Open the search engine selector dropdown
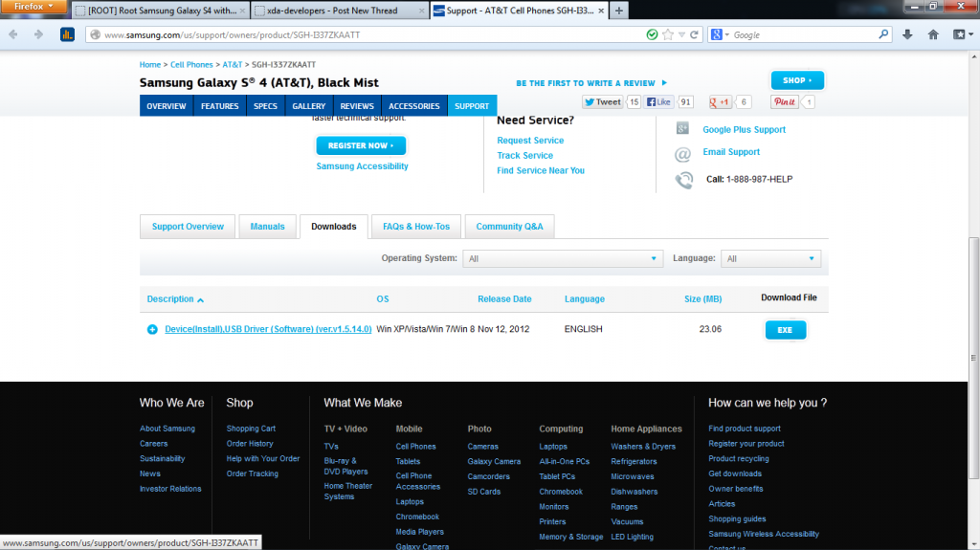This screenshot has width=980, height=550. click(720, 34)
